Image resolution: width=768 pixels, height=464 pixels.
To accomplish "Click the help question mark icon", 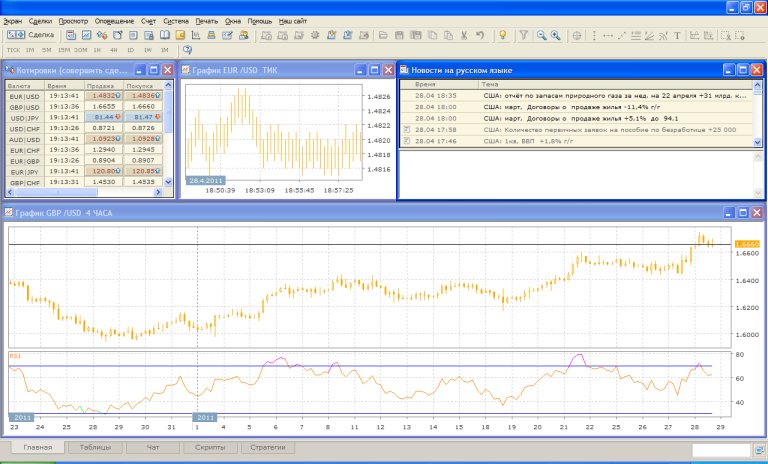I will 186,49.
